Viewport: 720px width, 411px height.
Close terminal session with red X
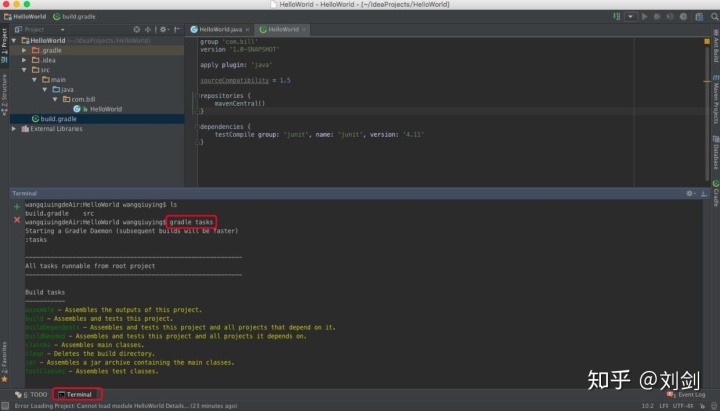pyautogui.click(x=17, y=220)
